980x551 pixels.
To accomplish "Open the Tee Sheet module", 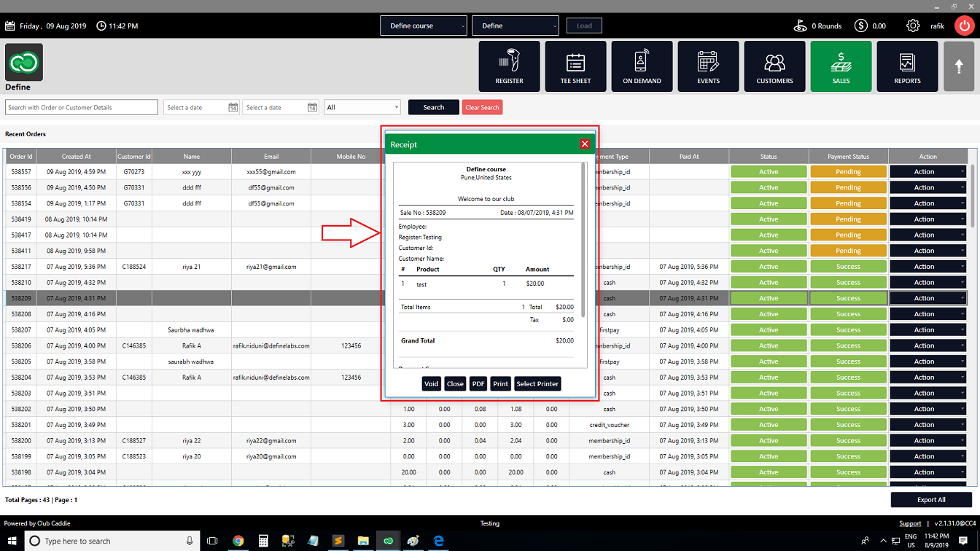I will tap(575, 66).
